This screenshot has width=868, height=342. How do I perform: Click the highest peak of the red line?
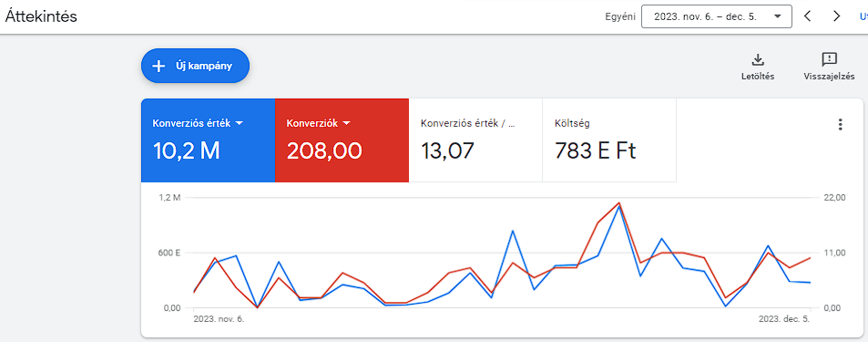618,202
